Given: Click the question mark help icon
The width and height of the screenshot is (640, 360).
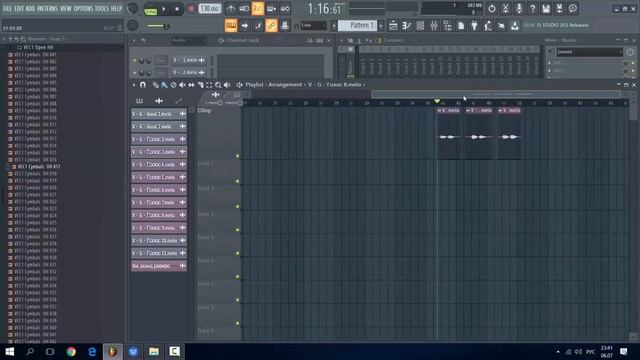Looking at the screenshot, I should coord(532,8).
